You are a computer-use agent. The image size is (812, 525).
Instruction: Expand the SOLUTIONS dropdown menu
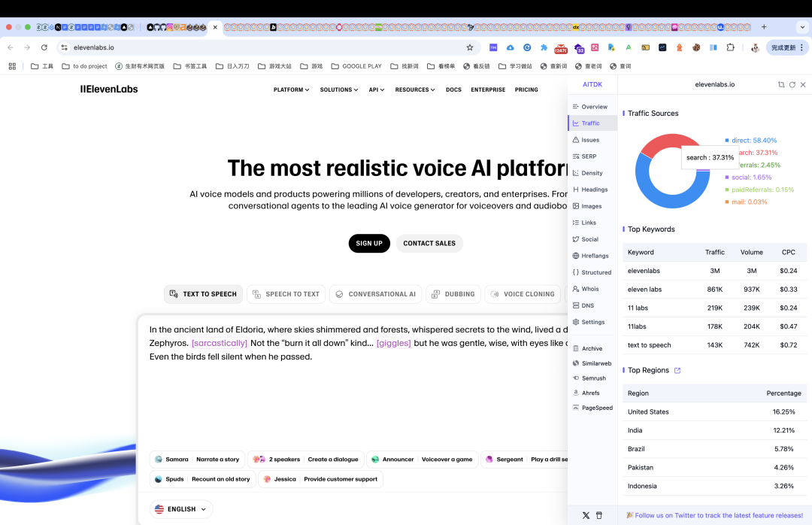pos(339,90)
